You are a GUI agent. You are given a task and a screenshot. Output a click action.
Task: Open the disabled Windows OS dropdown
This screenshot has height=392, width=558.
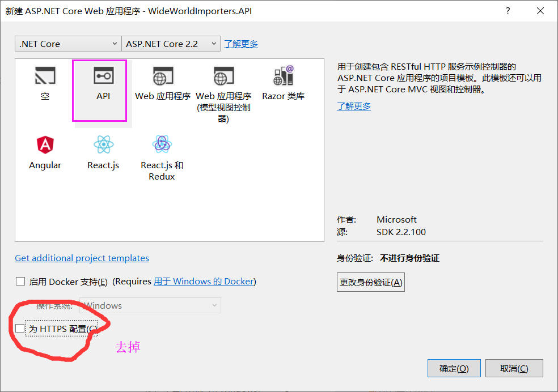[150, 305]
